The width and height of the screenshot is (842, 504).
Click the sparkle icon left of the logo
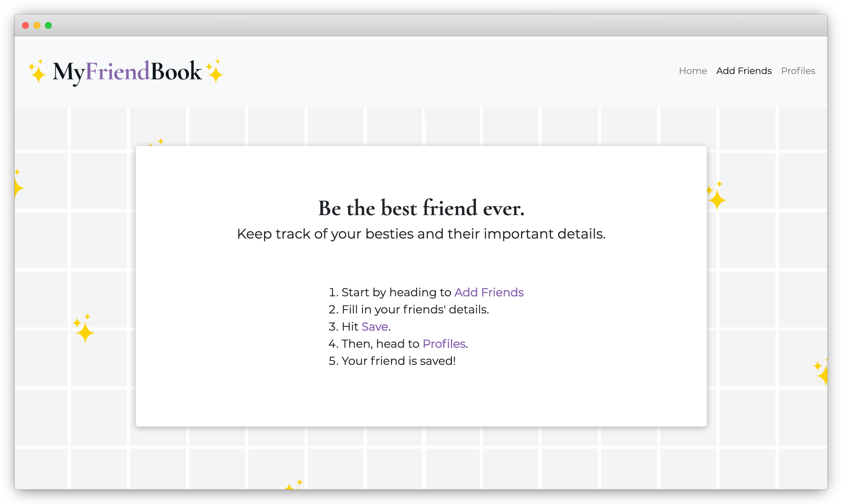[37, 71]
